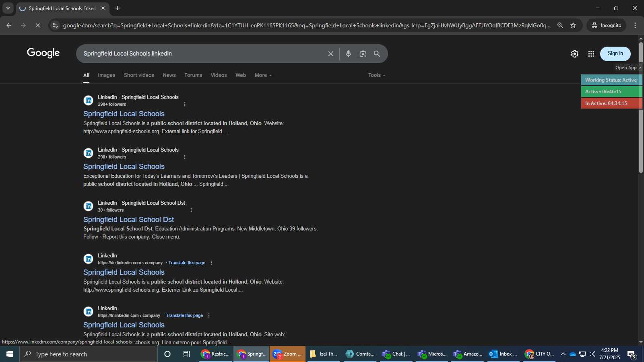Switch to Web results tab

(241, 75)
